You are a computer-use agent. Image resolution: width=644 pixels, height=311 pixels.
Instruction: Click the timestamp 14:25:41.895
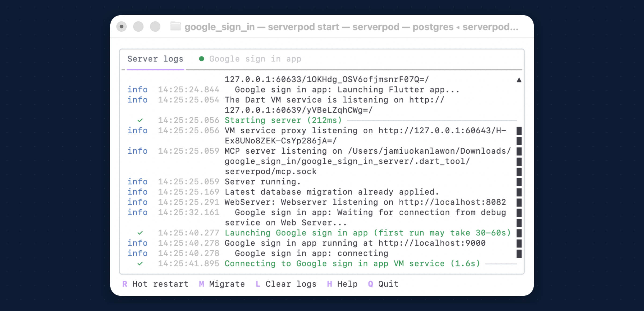click(189, 263)
